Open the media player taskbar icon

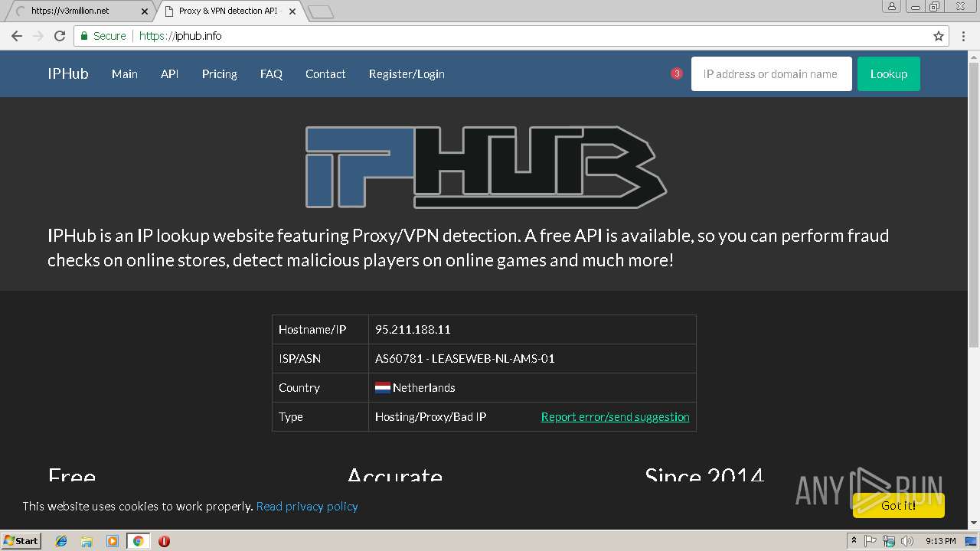(113, 541)
